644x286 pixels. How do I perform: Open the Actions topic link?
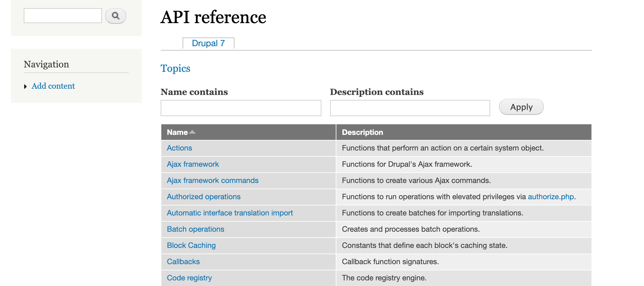[x=179, y=148]
